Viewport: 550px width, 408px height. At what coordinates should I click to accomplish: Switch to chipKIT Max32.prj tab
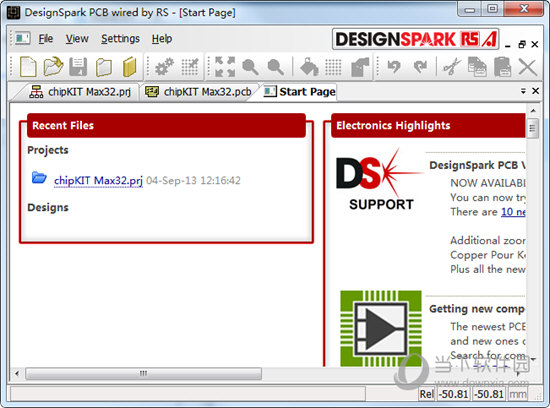point(80,92)
